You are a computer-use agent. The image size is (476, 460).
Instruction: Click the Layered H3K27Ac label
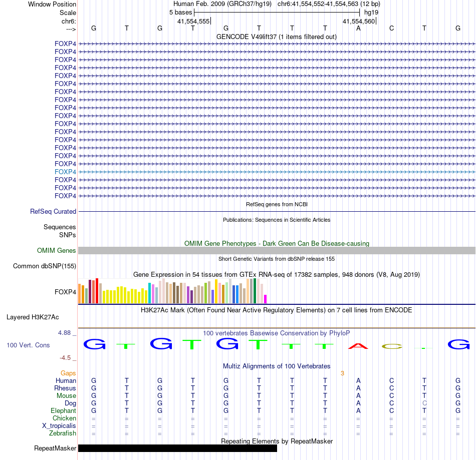pyautogui.click(x=33, y=317)
